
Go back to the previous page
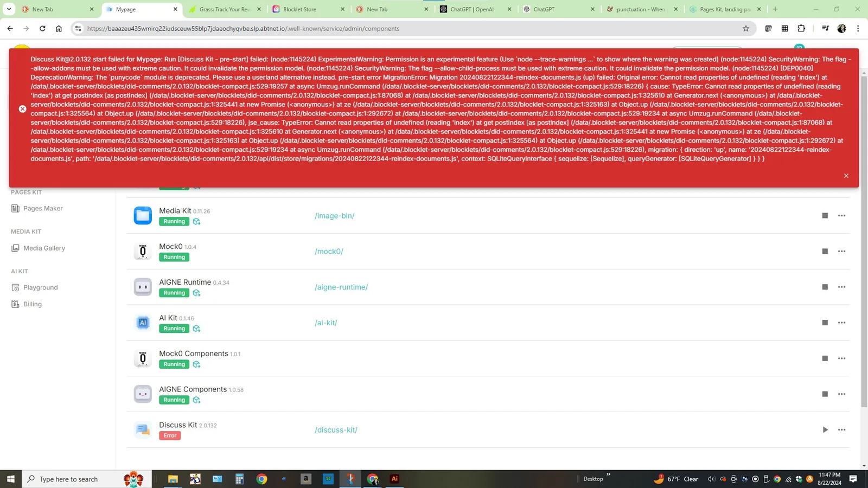(x=10, y=29)
